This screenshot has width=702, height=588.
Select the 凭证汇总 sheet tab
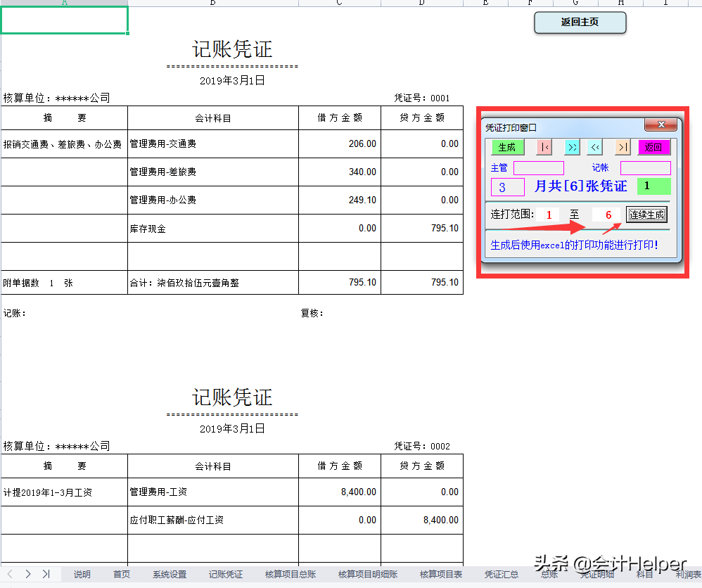[x=502, y=574]
